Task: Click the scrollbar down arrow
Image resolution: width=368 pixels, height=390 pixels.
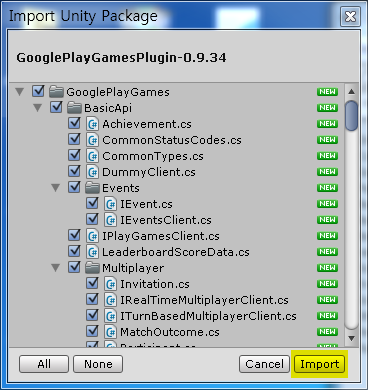Action: point(351,338)
